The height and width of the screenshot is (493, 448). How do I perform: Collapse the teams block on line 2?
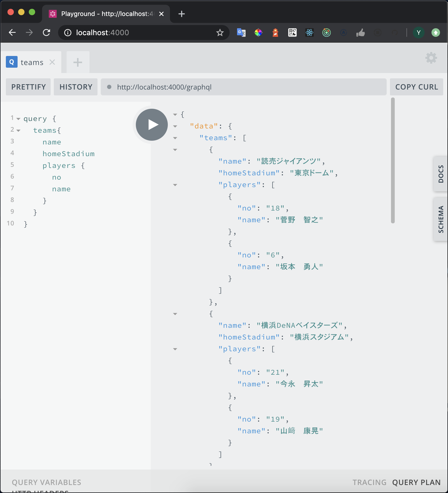tap(18, 131)
